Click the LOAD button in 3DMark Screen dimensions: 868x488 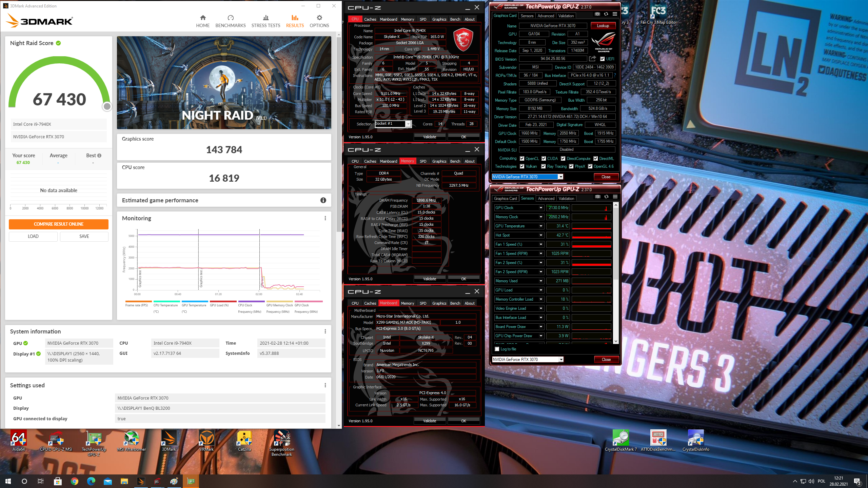tap(33, 236)
